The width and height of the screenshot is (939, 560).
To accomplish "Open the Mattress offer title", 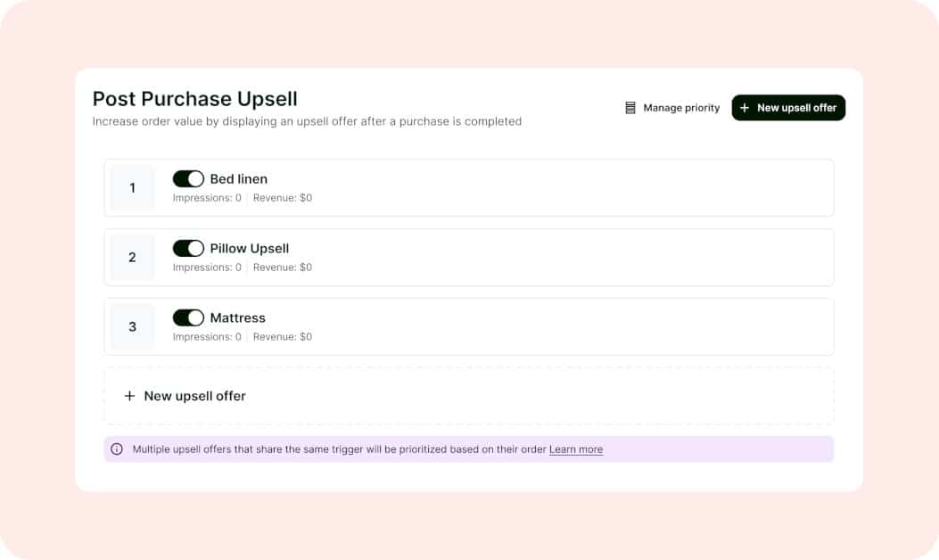I will pyautogui.click(x=237, y=317).
